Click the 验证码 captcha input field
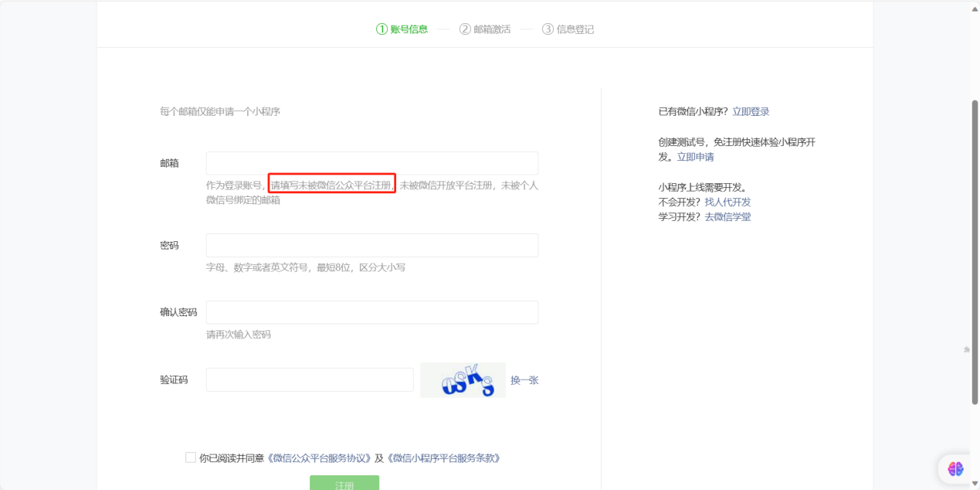The width and height of the screenshot is (980, 490). (x=310, y=379)
